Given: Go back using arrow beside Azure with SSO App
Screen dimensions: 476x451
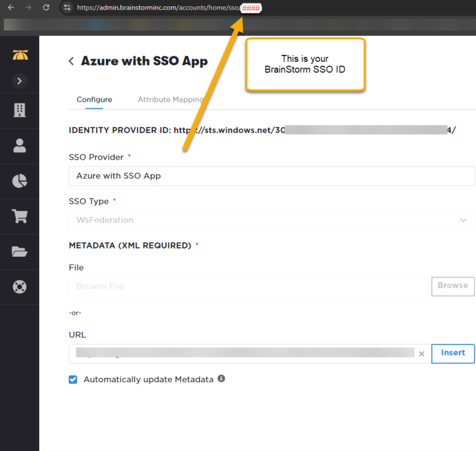Looking at the screenshot, I should point(71,61).
